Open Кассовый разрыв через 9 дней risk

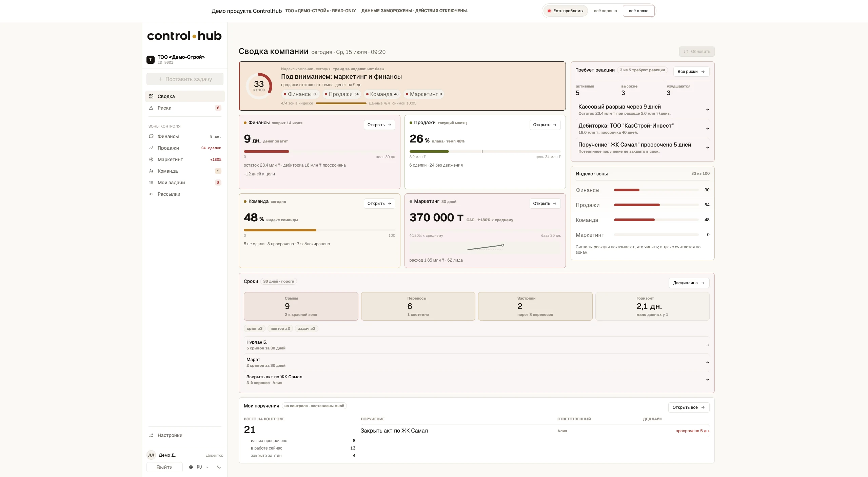tap(643, 110)
